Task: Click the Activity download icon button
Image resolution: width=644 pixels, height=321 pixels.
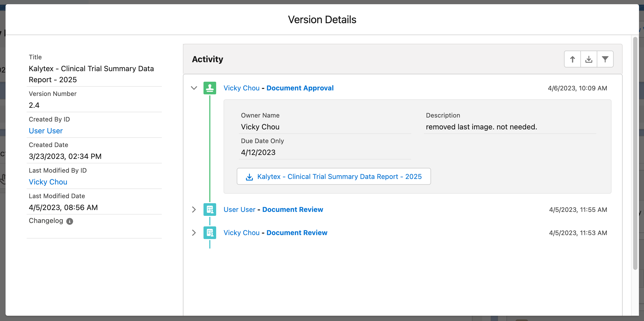Action: (589, 59)
